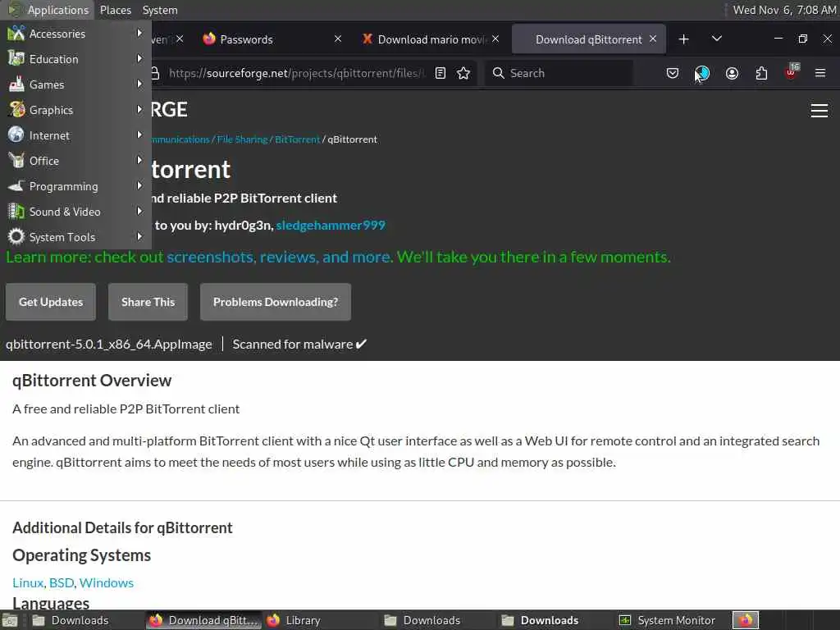840x630 pixels.
Task: Open the Games submenu
Action: pos(75,84)
